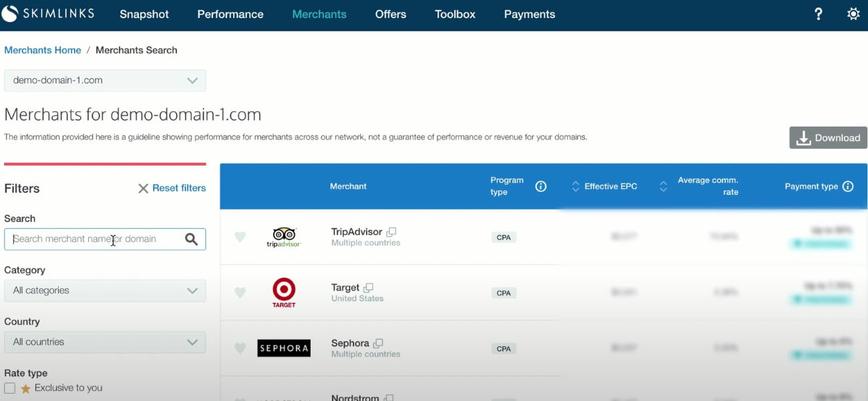This screenshot has height=401, width=868.
Task: Click the Sephora logo
Action: (x=284, y=348)
